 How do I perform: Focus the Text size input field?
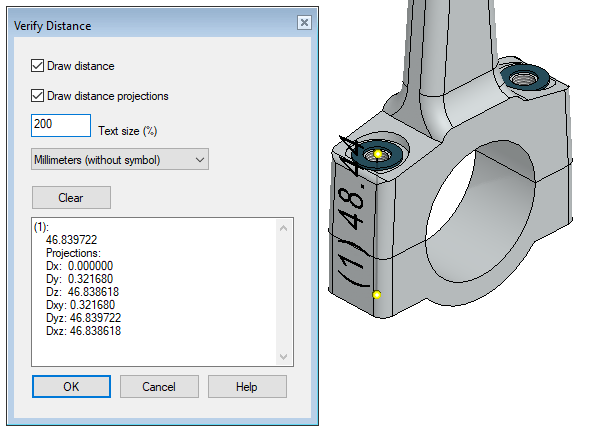pyautogui.click(x=61, y=125)
